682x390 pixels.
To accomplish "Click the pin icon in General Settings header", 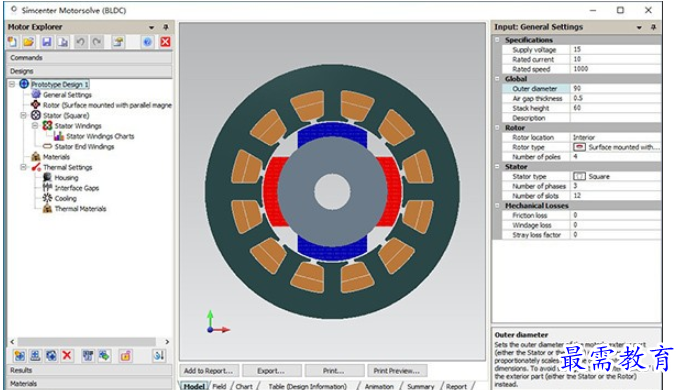I will coord(653,27).
